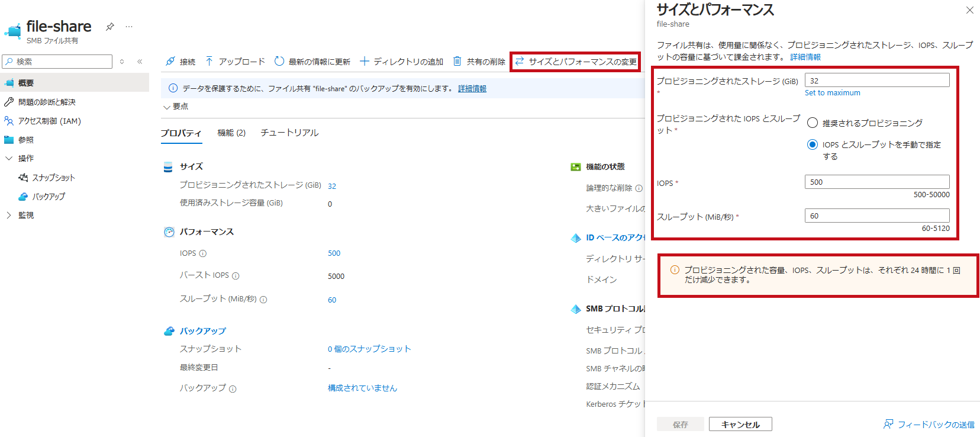Click the info icon beside IOPS label
The width and height of the screenshot is (980, 437).
click(203, 253)
